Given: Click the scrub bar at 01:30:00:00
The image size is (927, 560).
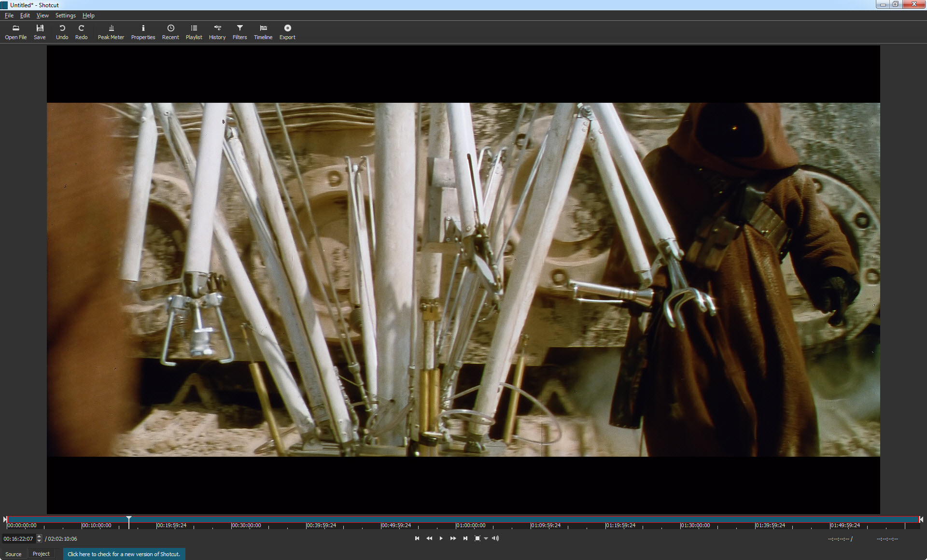Looking at the screenshot, I should [695, 525].
